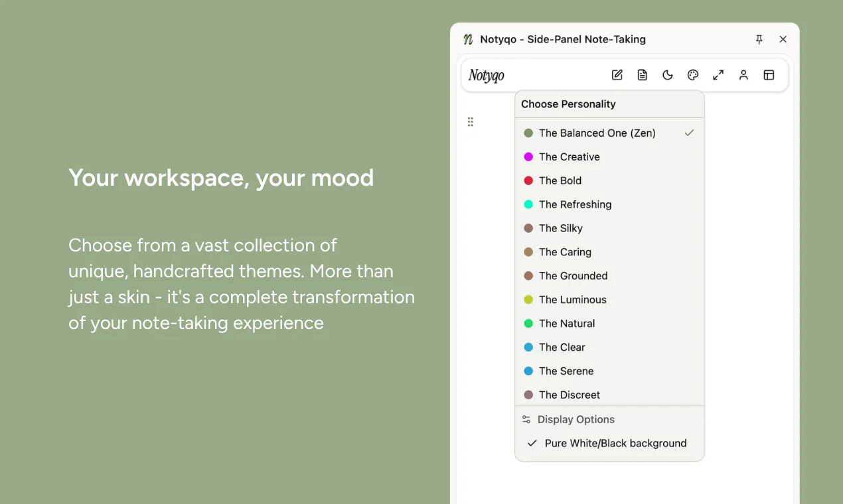Screen dimensions: 843x504
Task: Open the notes document icon
Action: (x=643, y=75)
